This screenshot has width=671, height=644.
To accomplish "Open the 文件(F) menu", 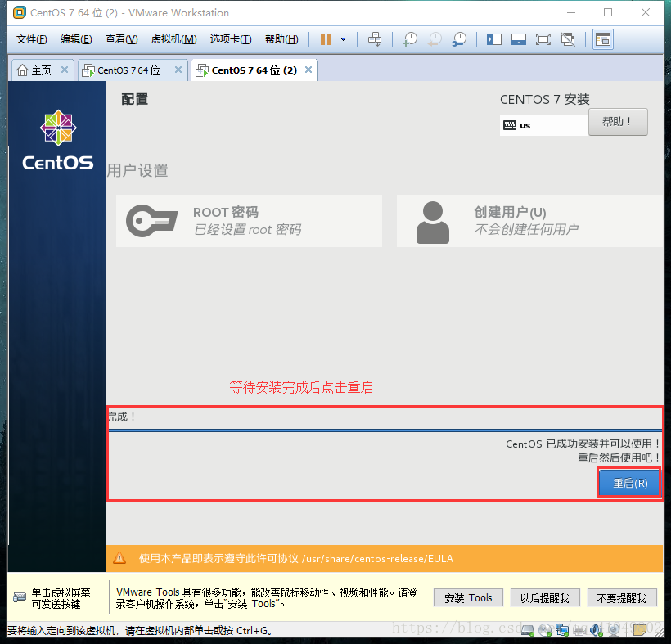I will (x=31, y=39).
